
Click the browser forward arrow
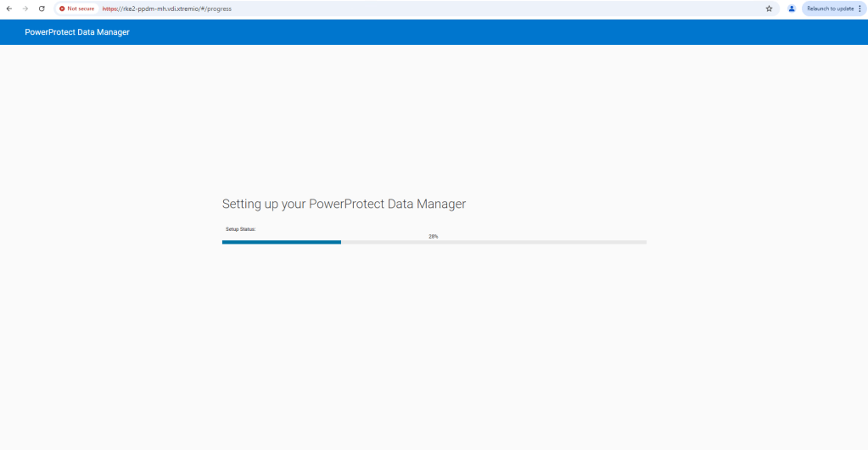pyautogui.click(x=25, y=8)
